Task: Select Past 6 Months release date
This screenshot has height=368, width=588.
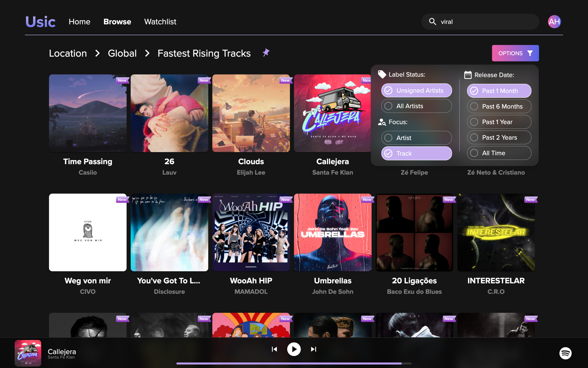Action: point(499,106)
